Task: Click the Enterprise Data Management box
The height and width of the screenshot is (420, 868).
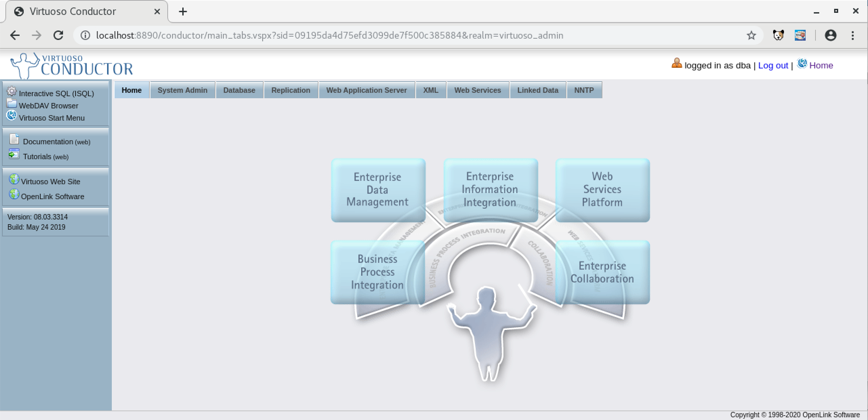Action: 378,190
